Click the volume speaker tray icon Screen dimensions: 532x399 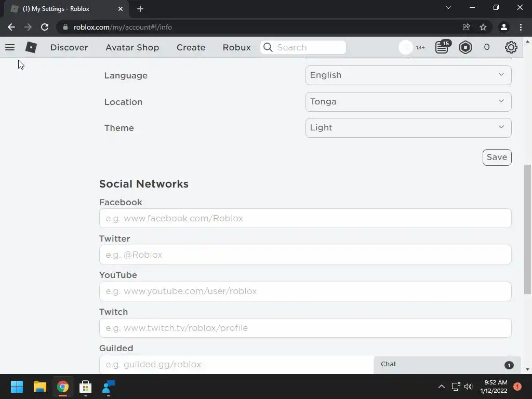pos(468,387)
